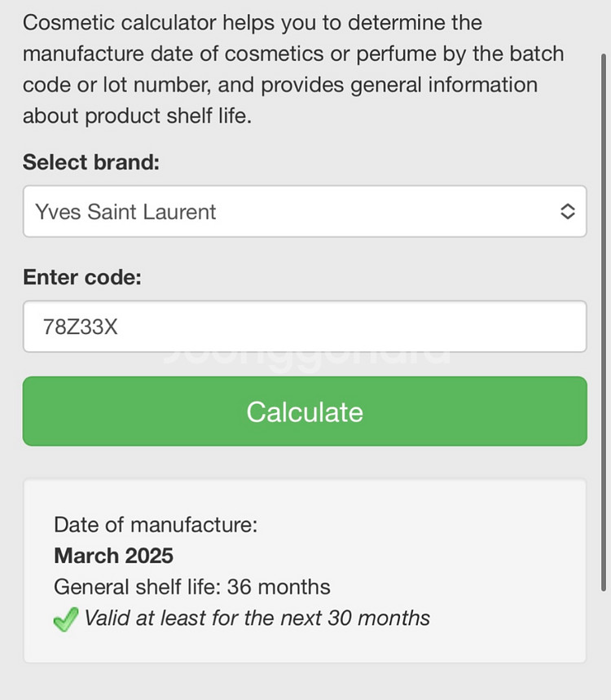Viewport: 611px width, 700px height.
Task: Click the "batch" word in the description
Action: (x=533, y=54)
